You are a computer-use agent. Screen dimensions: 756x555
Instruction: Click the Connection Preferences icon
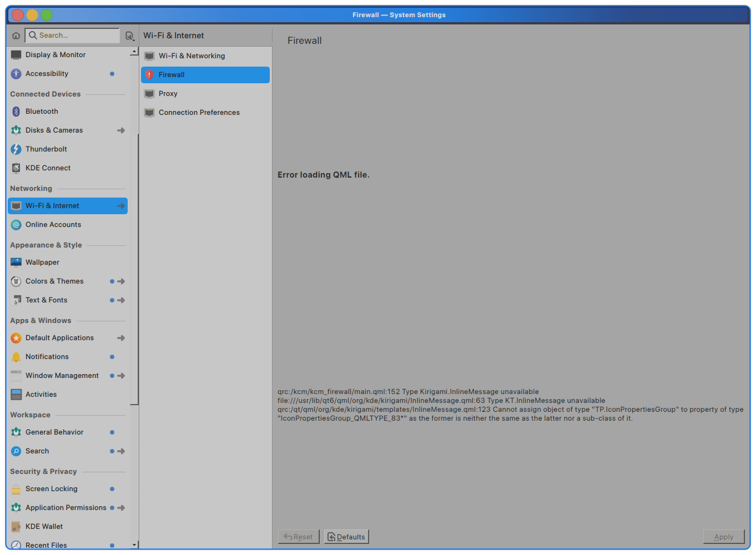point(149,113)
